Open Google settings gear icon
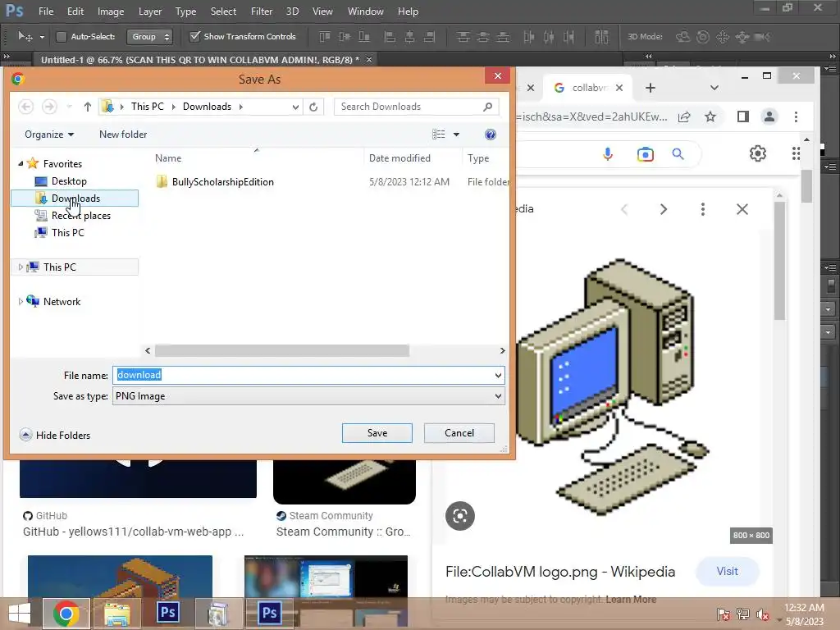This screenshot has width=840, height=630. [757, 153]
